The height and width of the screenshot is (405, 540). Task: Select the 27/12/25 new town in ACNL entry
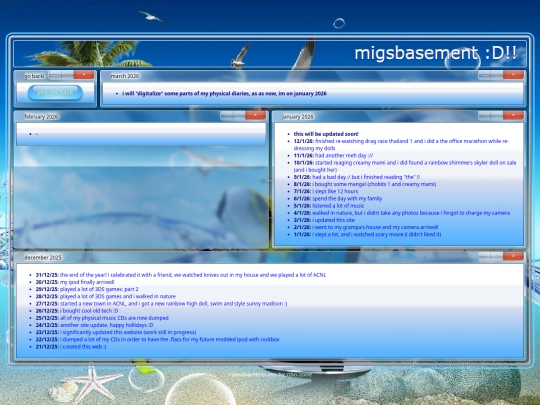161,304
